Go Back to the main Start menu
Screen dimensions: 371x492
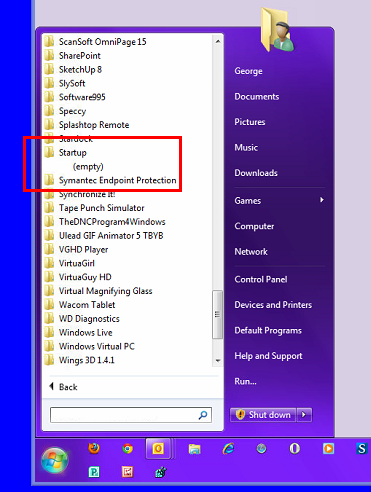tap(63, 387)
